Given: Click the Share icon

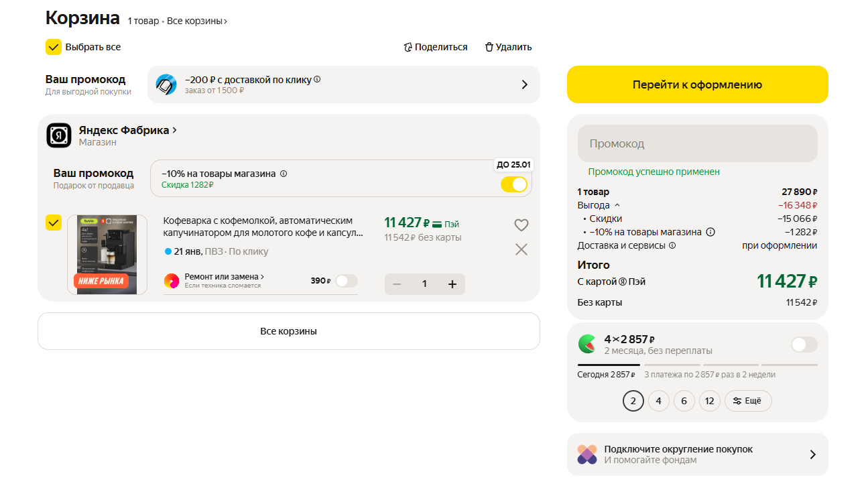Looking at the screenshot, I should click(x=408, y=47).
